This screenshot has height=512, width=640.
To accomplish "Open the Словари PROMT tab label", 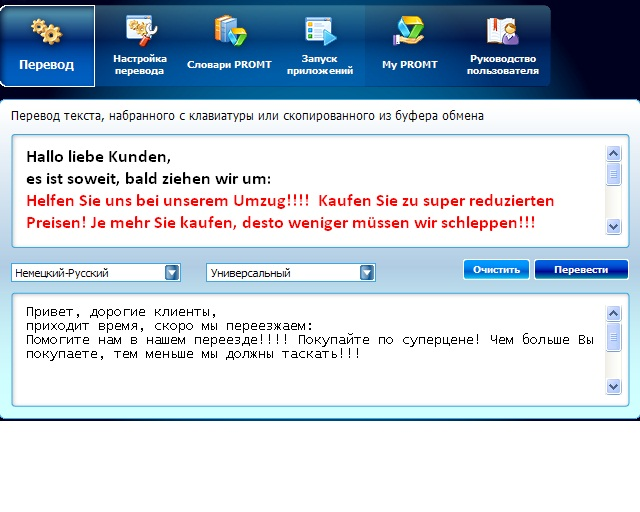I will [x=229, y=65].
